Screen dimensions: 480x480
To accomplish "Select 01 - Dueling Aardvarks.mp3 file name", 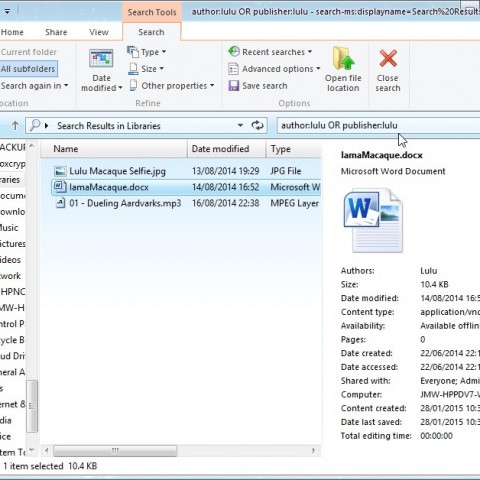I will click(x=125, y=203).
